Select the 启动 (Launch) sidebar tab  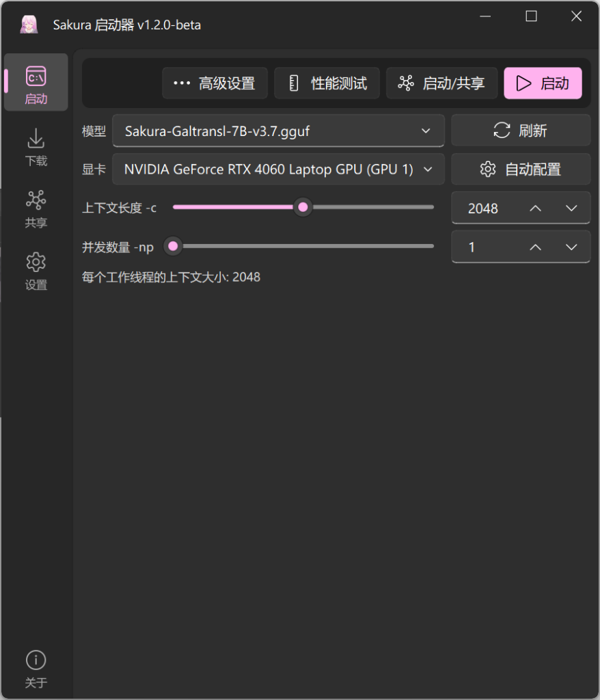click(36, 83)
